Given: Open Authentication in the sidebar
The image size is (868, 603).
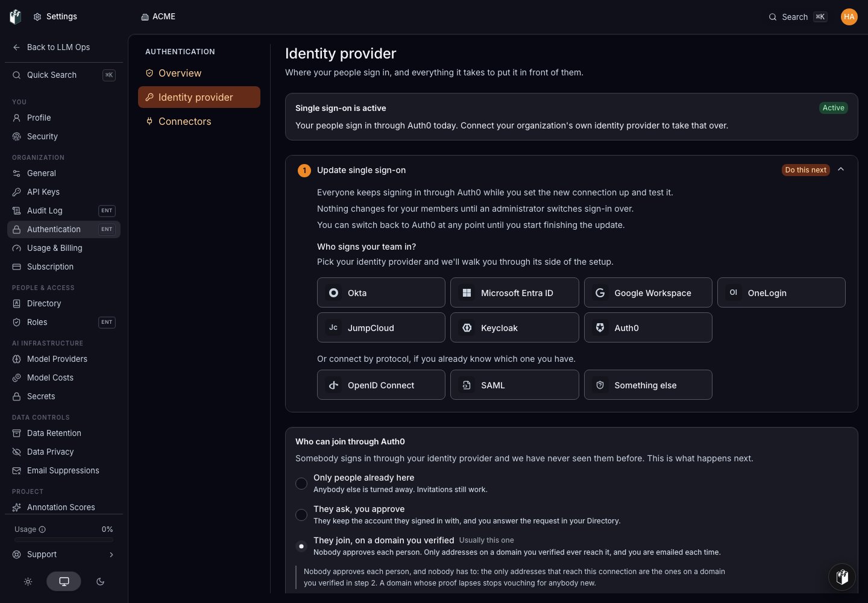Looking at the screenshot, I should (x=64, y=230).
